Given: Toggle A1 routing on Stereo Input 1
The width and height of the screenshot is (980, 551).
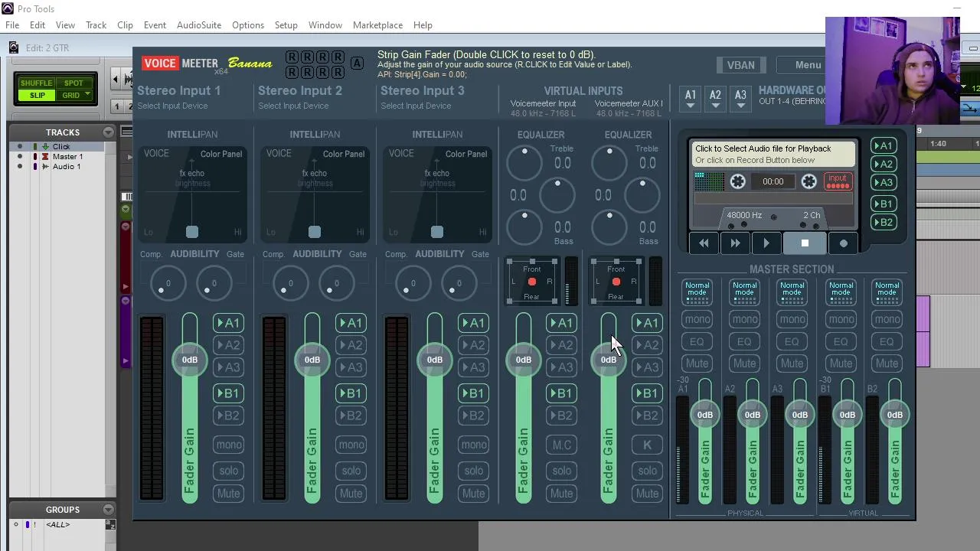Looking at the screenshot, I should (x=228, y=323).
